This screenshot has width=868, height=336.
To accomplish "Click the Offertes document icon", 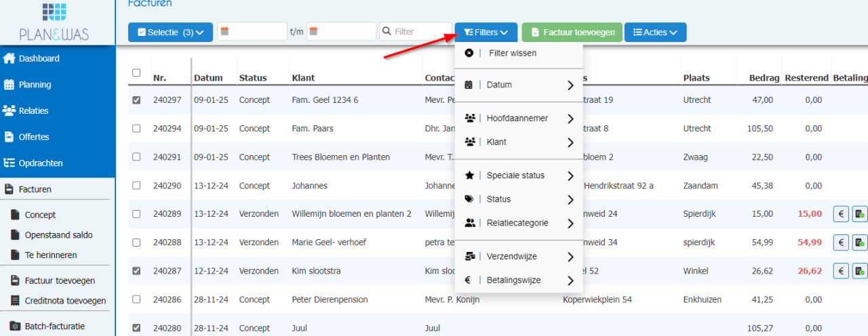I will pos(9,137).
